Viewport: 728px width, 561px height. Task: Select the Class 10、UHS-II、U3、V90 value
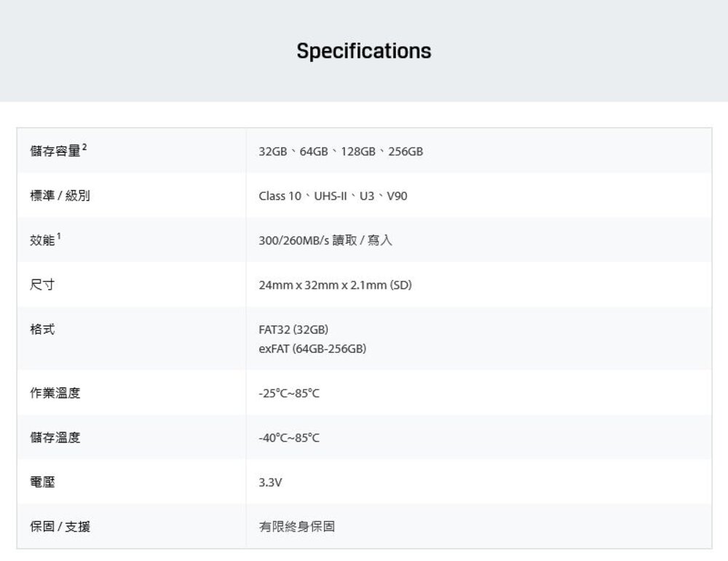tap(333, 196)
